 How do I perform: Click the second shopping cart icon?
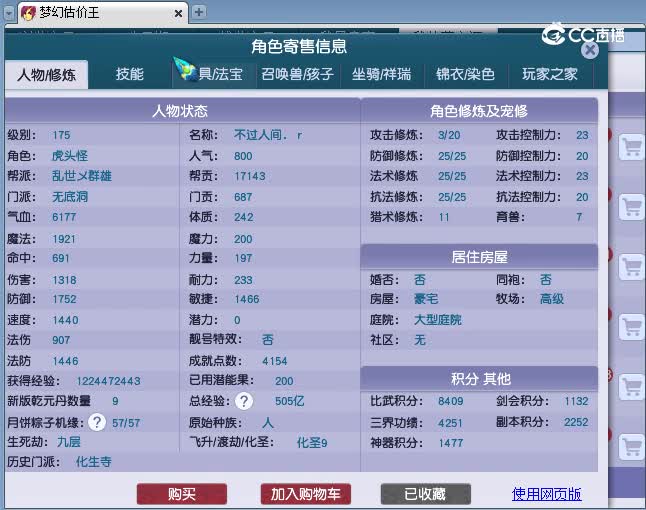coord(632,207)
